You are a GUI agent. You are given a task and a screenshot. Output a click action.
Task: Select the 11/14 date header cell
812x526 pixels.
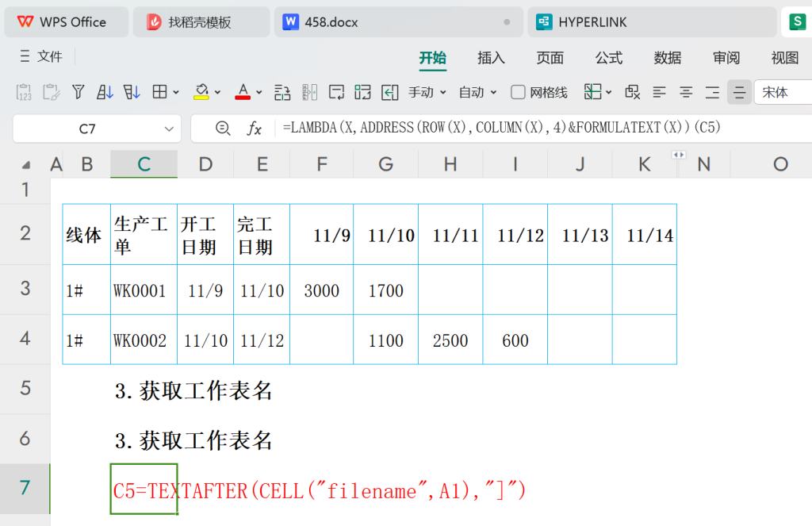point(645,234)
